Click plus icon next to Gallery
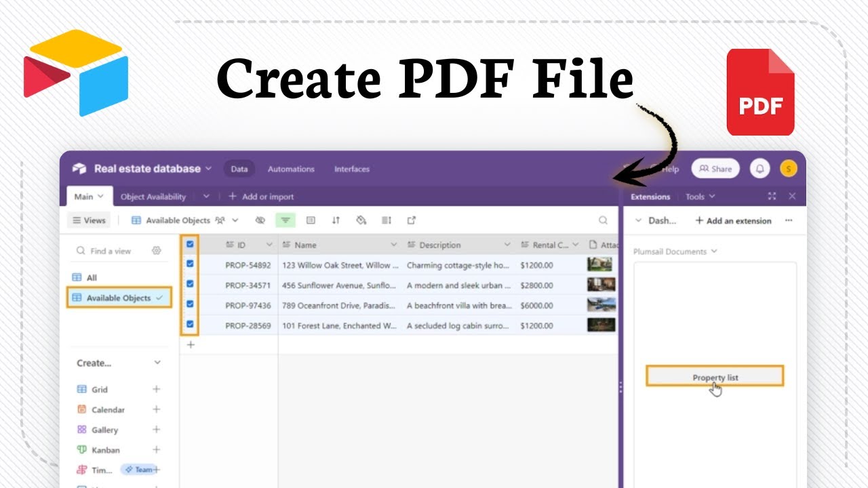 157,430
